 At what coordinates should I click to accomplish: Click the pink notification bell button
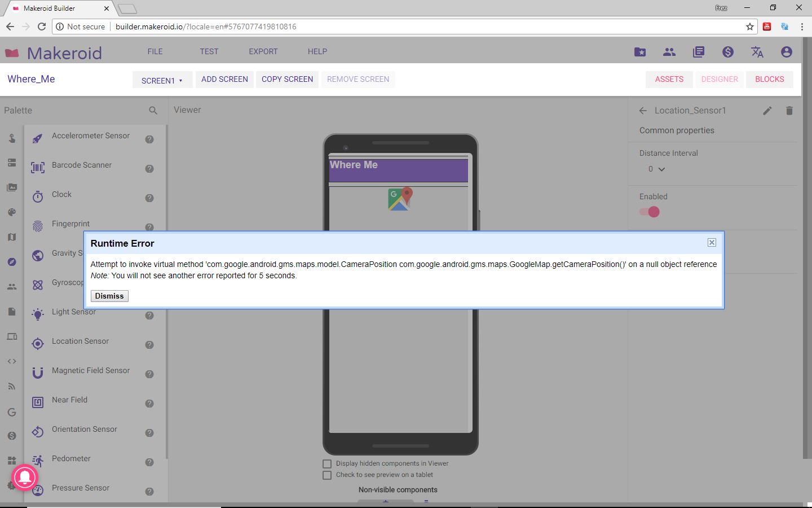pyautogui.click(x=25, y=477)
